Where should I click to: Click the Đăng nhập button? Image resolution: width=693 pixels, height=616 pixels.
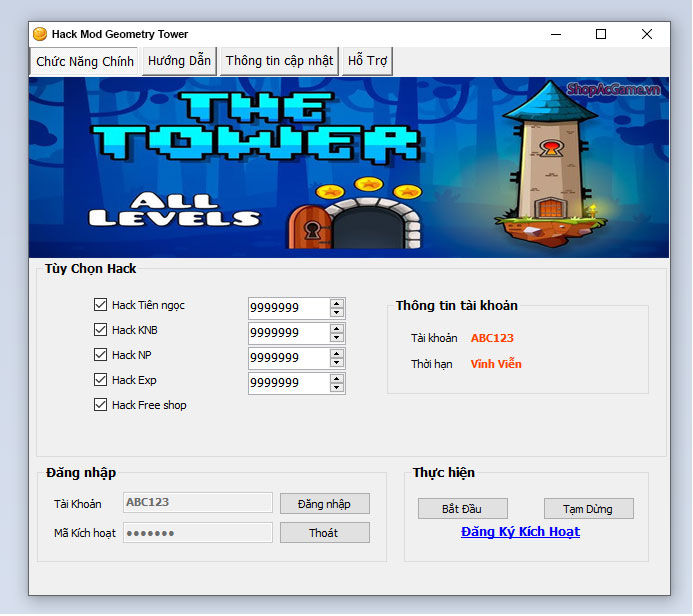click(x=325, y=504)
